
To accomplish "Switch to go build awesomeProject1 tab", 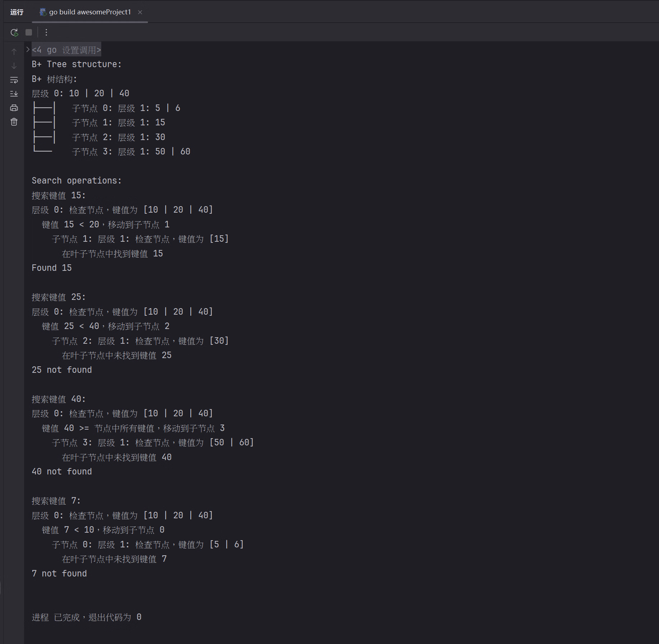I will click(x=90, y=12).
